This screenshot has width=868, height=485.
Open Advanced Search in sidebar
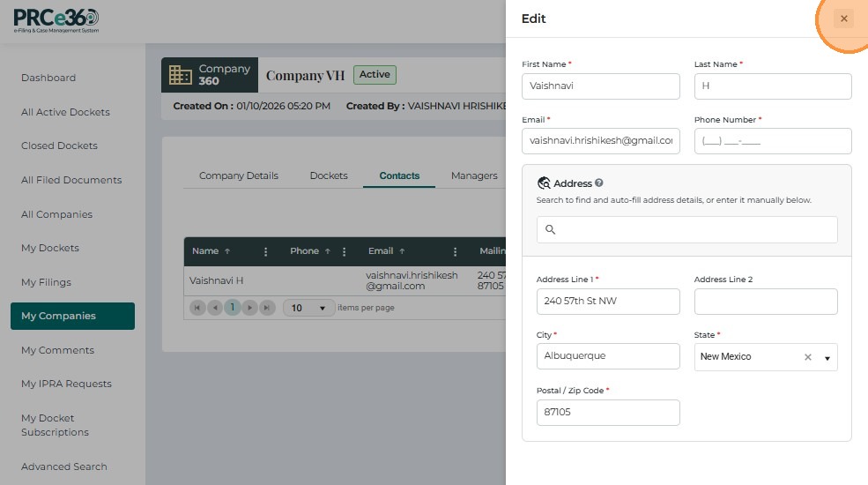64,466
